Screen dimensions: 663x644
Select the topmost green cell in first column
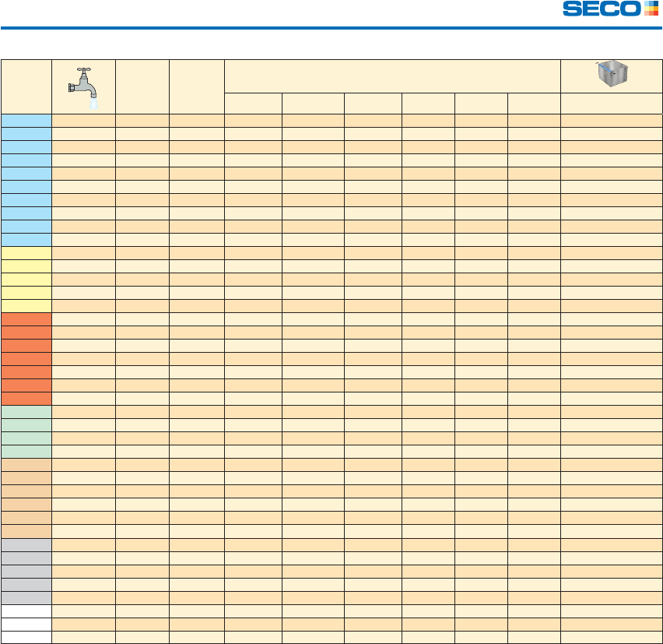[x=26, y=411]
